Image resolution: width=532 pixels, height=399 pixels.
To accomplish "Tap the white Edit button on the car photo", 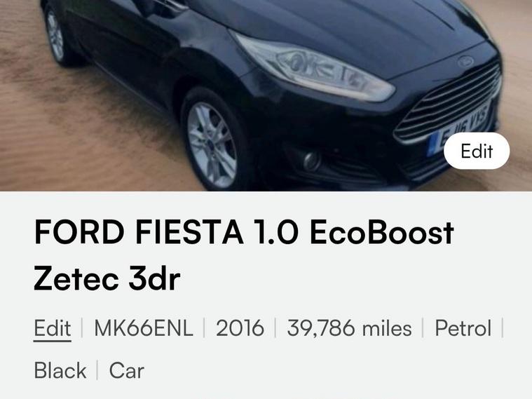I will (477, 151).
